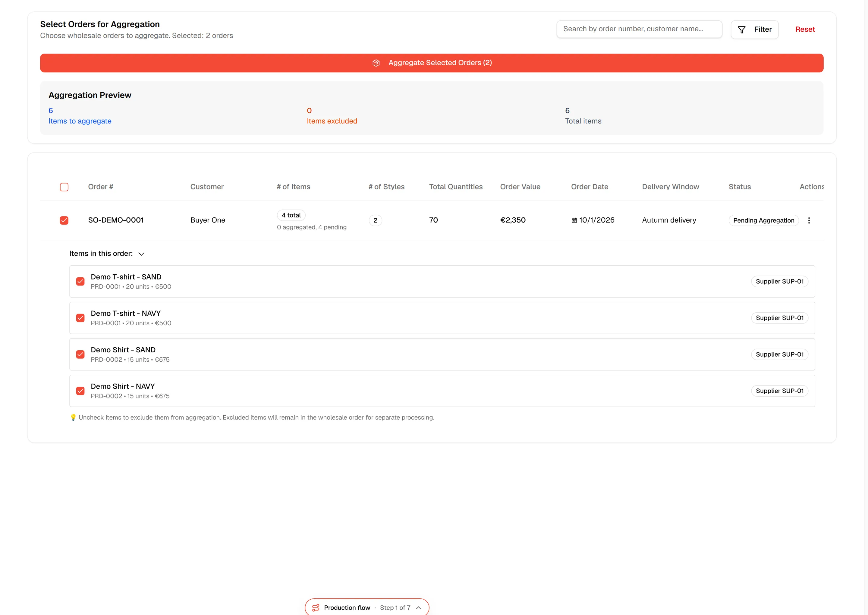Click the Order Date column header
This screenshot has height=615, width=868.
pos(589,187)
